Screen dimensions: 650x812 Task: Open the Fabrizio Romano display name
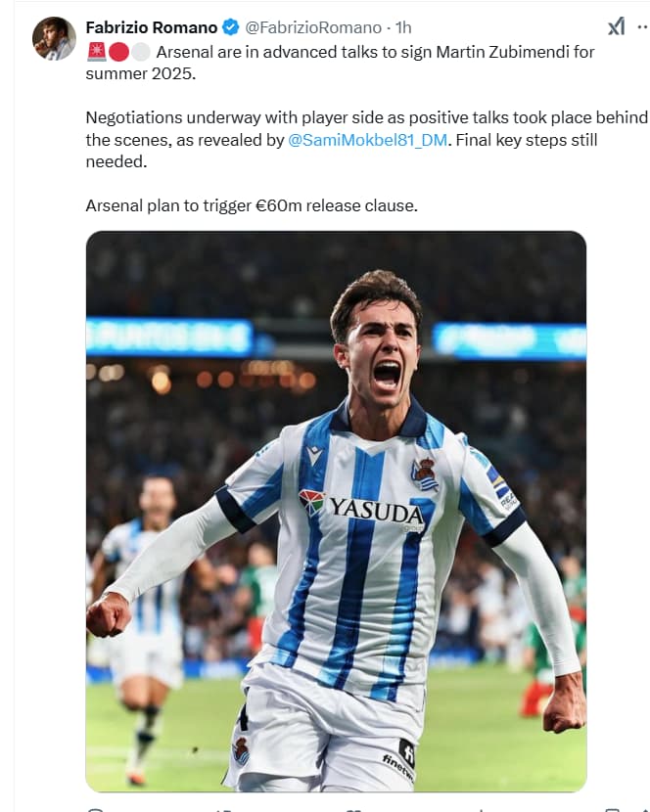coord(152,27)
